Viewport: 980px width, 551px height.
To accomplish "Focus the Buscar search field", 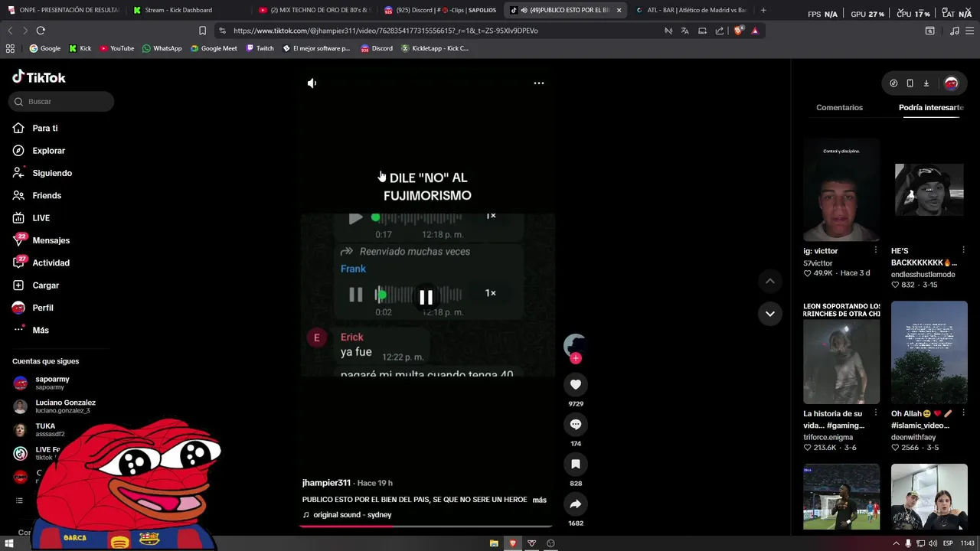I will (x=61, y=102).
